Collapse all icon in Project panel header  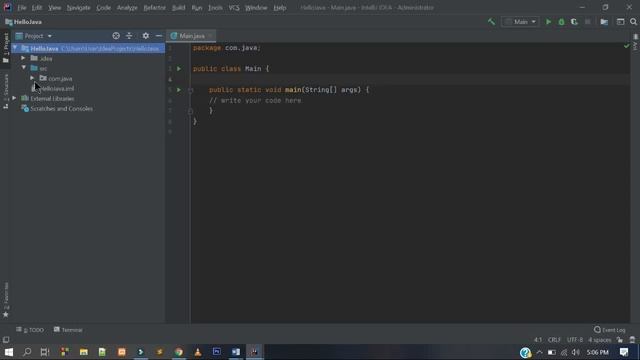[x=129, y=36]
